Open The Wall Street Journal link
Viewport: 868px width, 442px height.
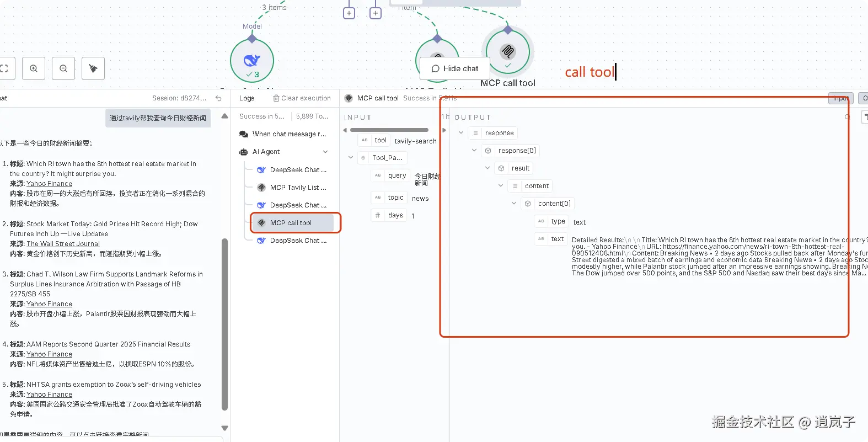point(63,244)
